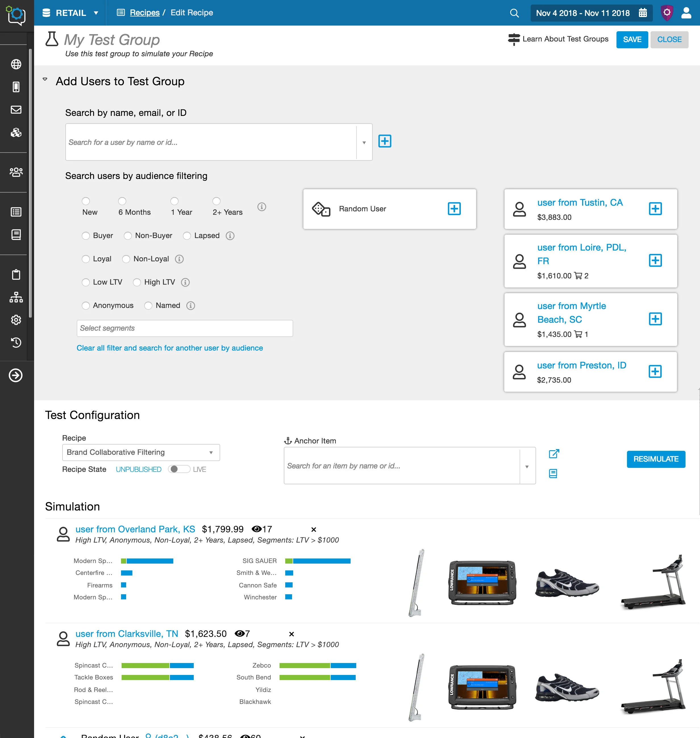The width and height of the screenshot is (700, 738).
Task: Click the RESIMULATE button
Action: [656, 459]
